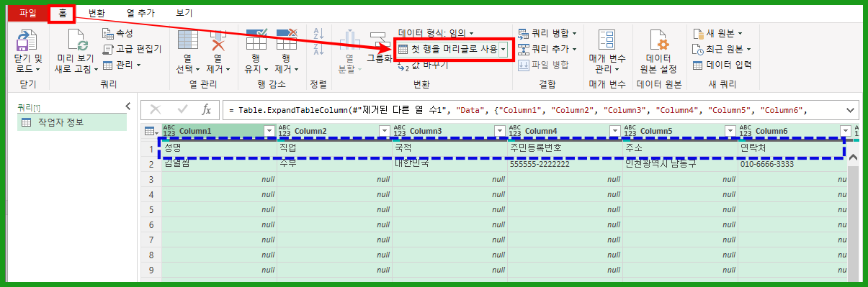868x287 pixels.
Task: Click Combine Files (파일 병합)
Action: [543, 65]
